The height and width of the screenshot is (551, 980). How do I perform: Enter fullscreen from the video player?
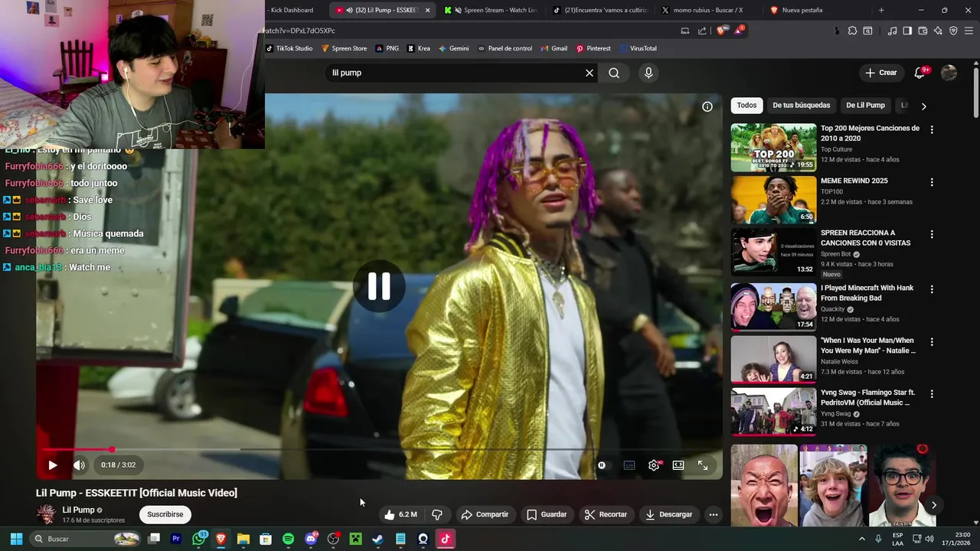click(x=703, y=465)
